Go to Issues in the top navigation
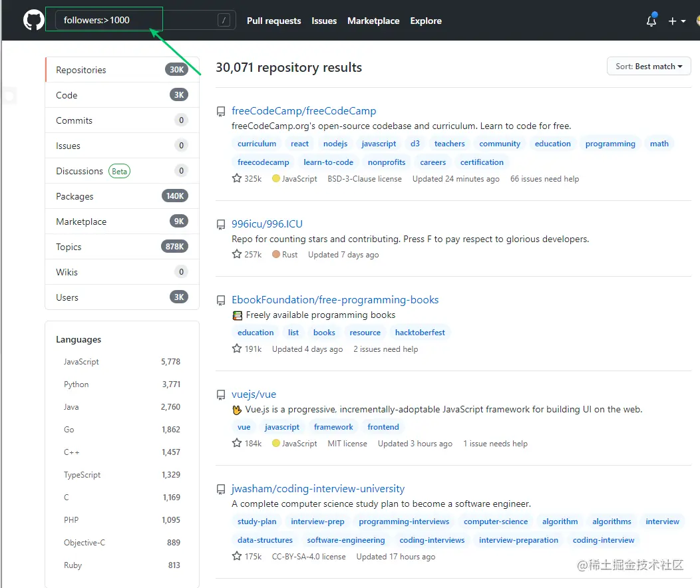 tap(324, 21)
